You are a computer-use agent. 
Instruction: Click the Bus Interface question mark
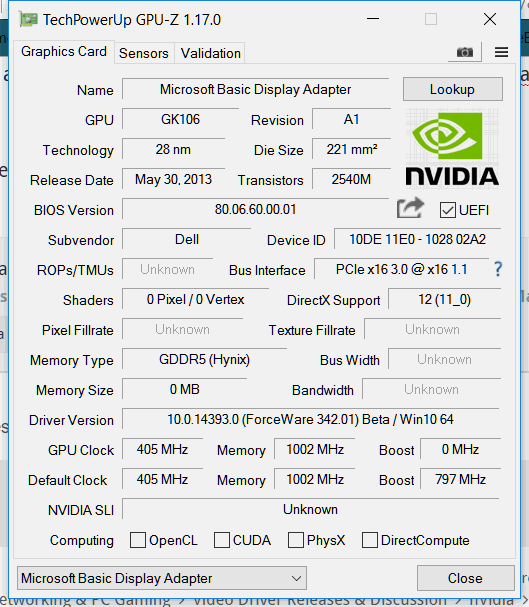tap(498, 269)
